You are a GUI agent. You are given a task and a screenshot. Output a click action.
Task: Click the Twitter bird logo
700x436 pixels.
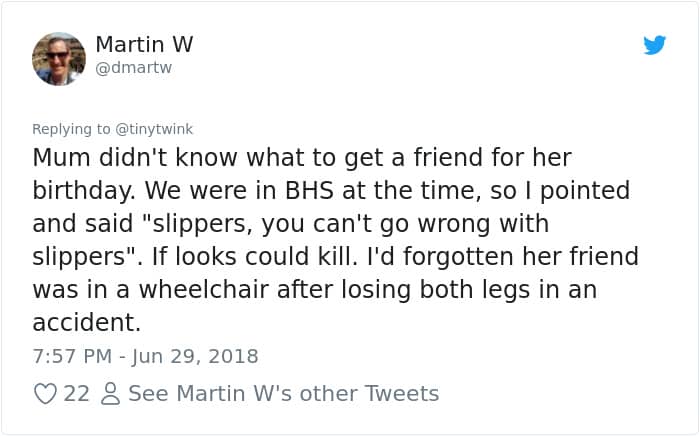(x=655, y=45)
